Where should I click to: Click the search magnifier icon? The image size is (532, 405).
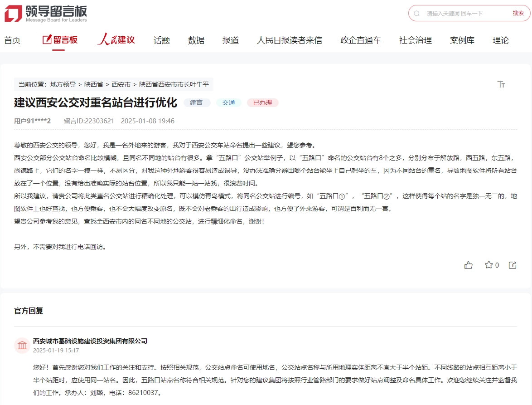(416, 14)
